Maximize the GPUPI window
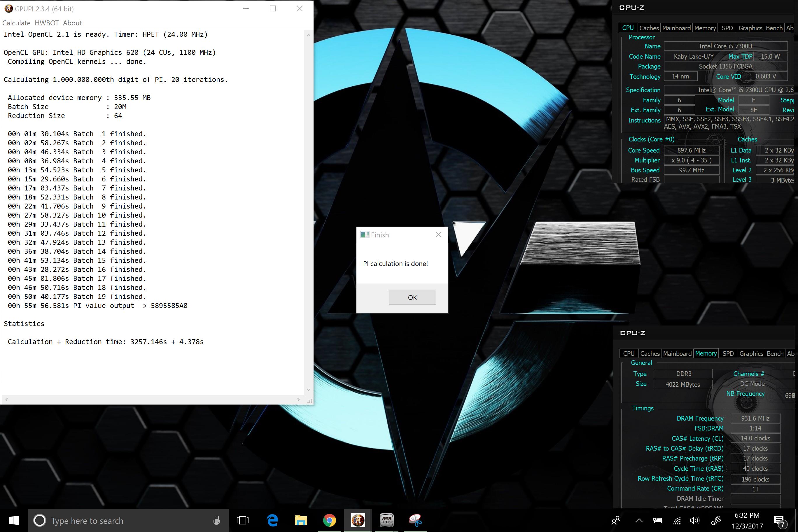 click(272, 8)
